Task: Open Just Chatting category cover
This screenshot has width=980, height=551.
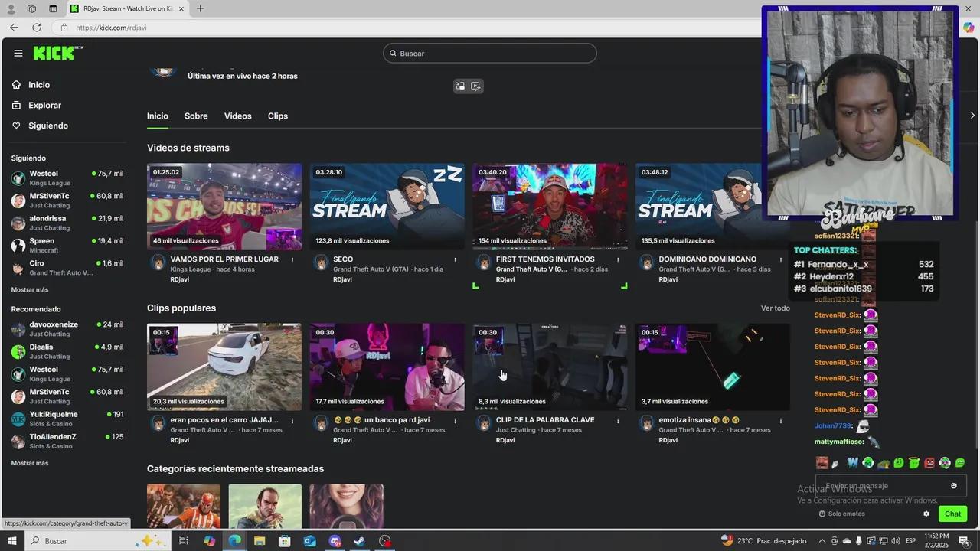Action: 346,507
